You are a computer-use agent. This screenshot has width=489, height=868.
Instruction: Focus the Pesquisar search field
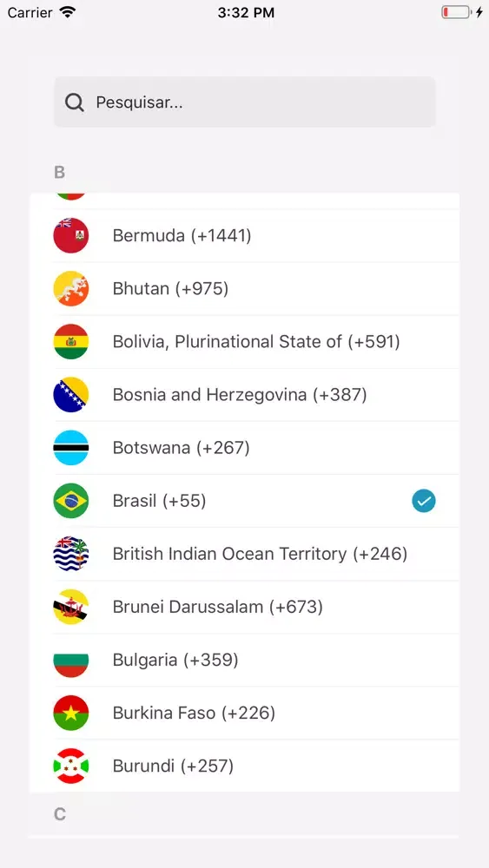(x=244, y=102)
